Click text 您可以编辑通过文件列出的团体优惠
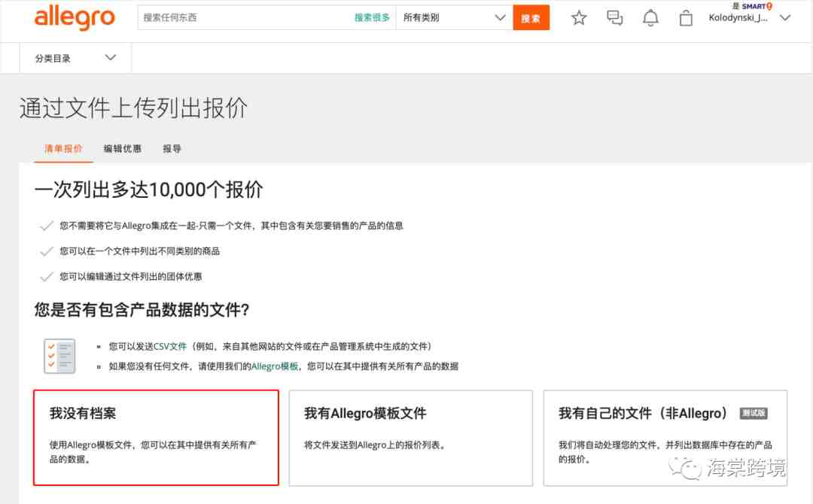This screenshot has width=813, height=504. point(131,277)
